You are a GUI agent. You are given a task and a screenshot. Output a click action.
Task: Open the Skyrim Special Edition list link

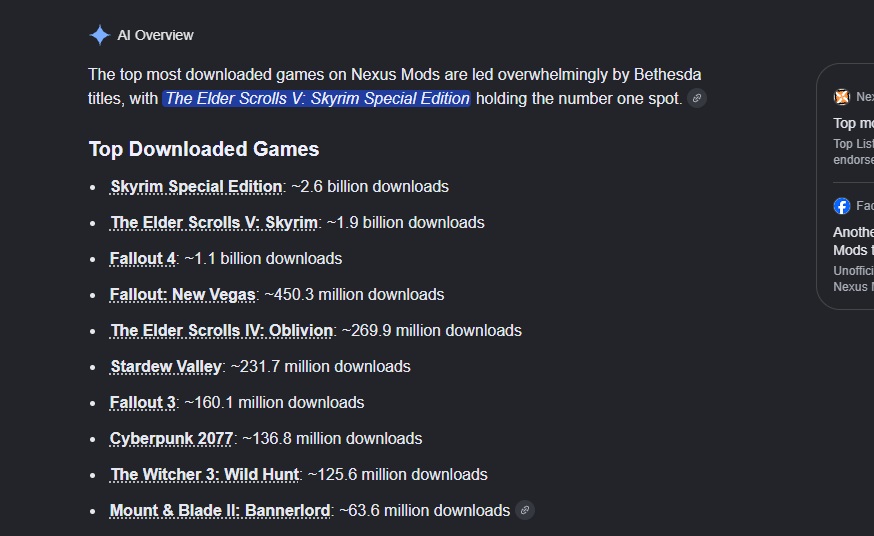point(196,187)
